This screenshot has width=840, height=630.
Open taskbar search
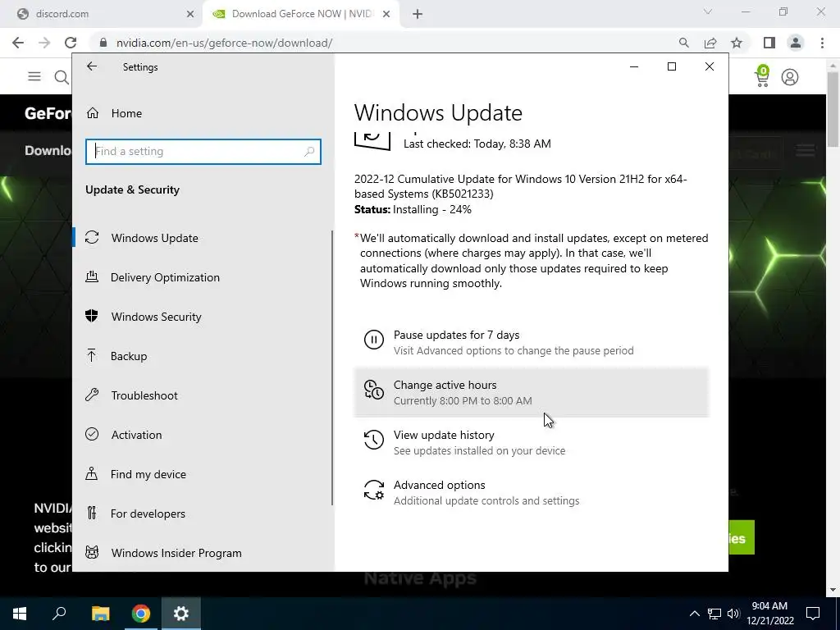pyautogui.click(x=59, y=614)
